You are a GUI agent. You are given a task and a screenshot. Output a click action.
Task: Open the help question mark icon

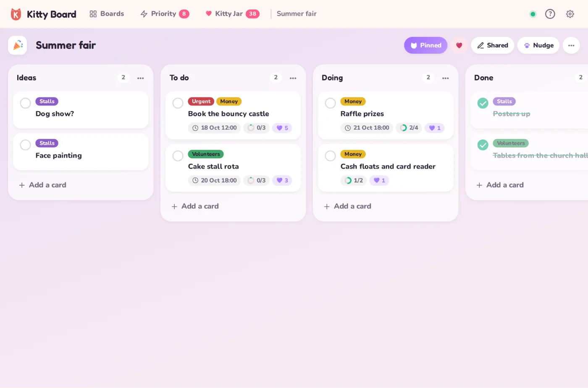click(550, 14)
